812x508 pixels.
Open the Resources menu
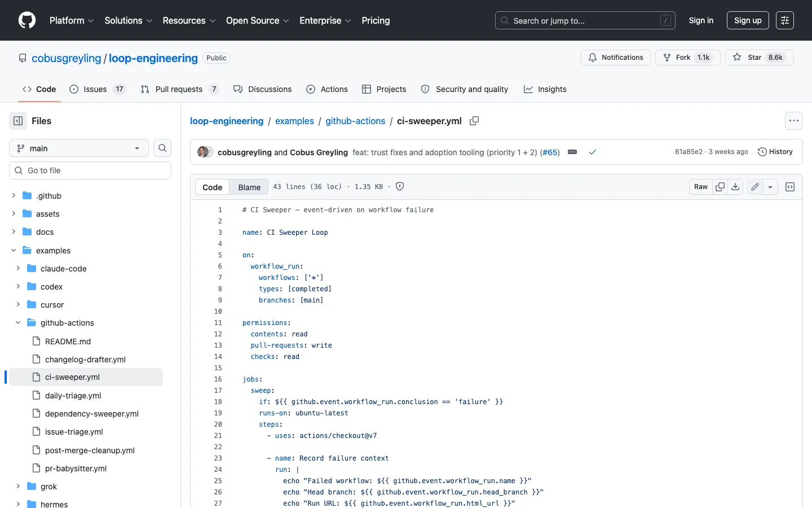(189, 20)
